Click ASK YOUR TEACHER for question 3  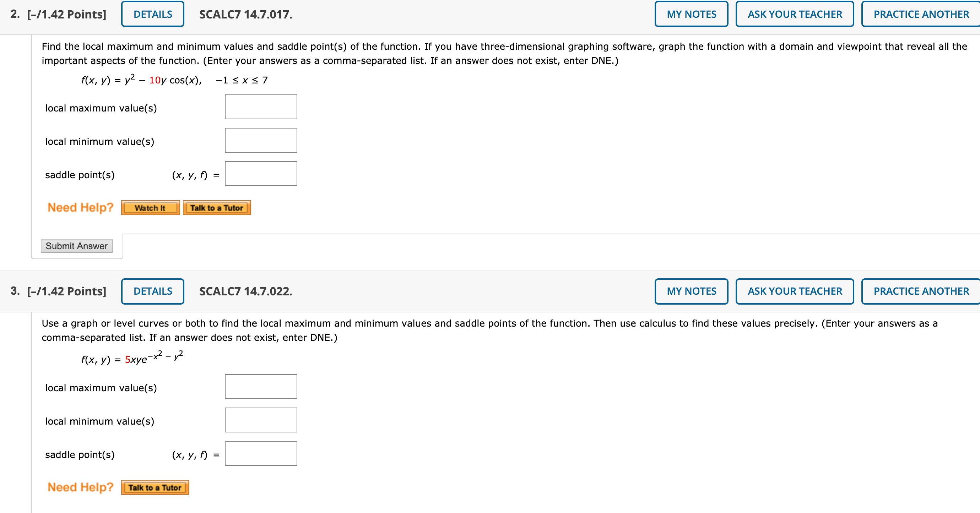[795, 291]
